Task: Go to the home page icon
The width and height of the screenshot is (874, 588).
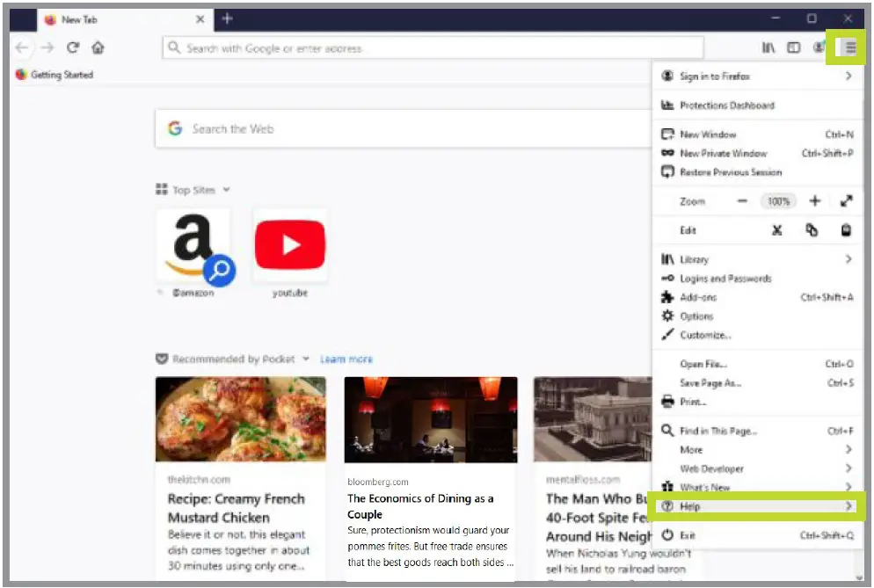Action: 98,47
